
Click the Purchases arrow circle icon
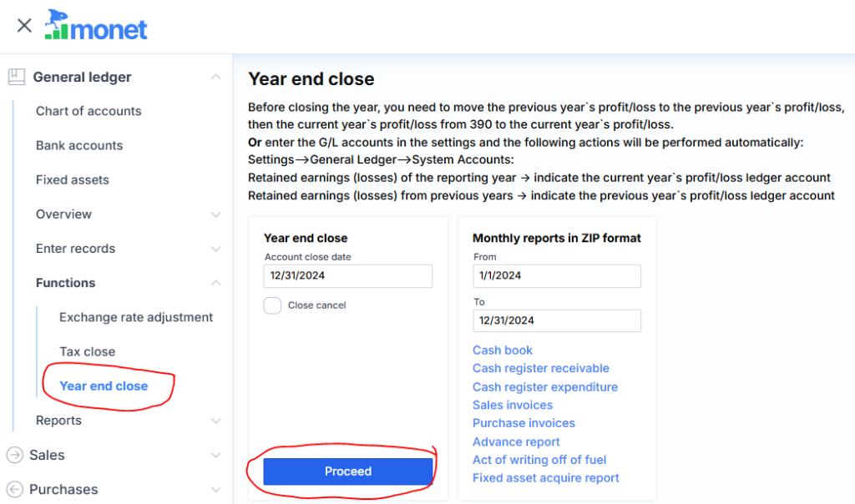[x=14, y=489]
